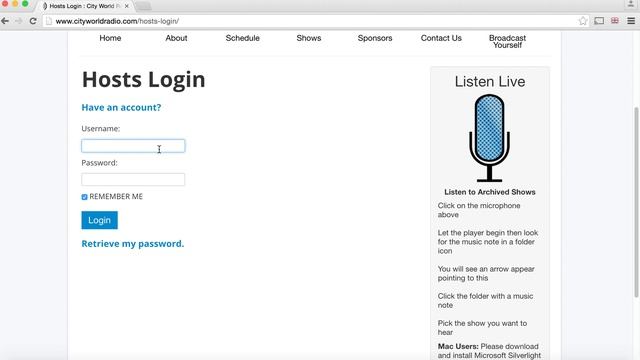Close the Hosts Login browser tab
The image size is (640, 360).
pyautogui.click(x=127, y=6)
